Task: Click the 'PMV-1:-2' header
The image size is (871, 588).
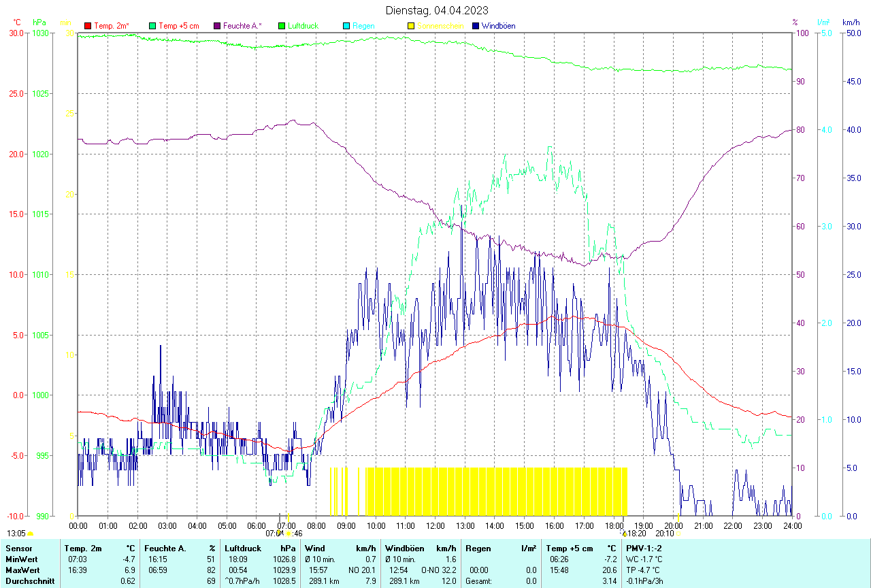Action: pos(644,549)
